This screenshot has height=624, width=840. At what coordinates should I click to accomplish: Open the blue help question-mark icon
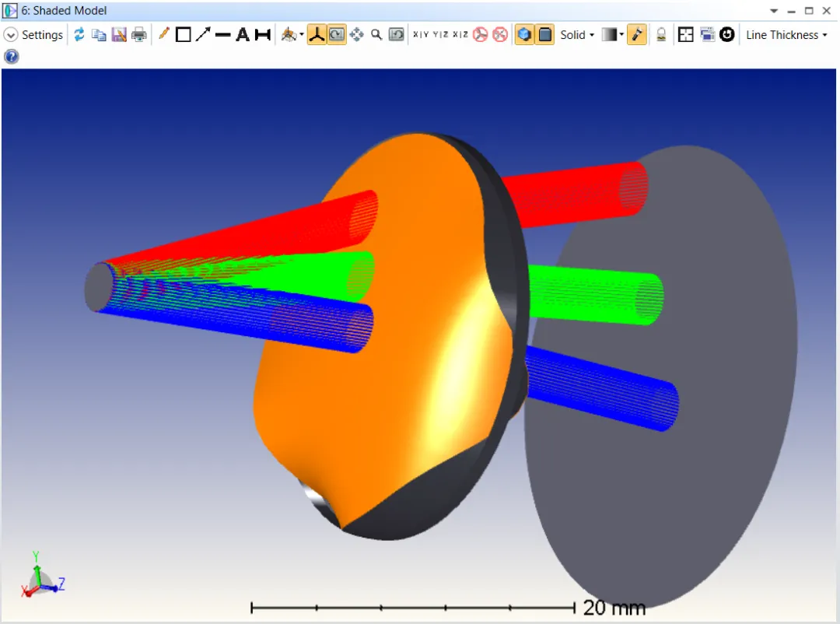11,56
